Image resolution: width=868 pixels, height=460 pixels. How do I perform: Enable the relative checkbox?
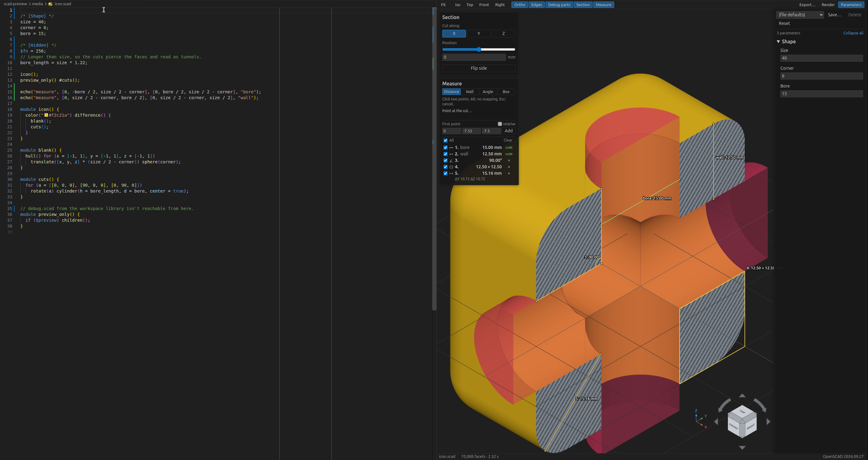click(x=500, y=124)
